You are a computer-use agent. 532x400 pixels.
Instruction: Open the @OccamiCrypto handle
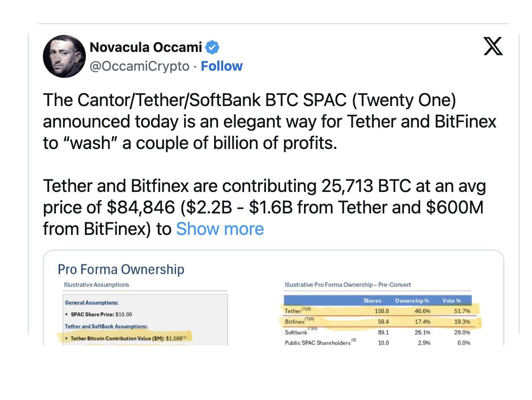pyautogui.click(x=139, y=66)
